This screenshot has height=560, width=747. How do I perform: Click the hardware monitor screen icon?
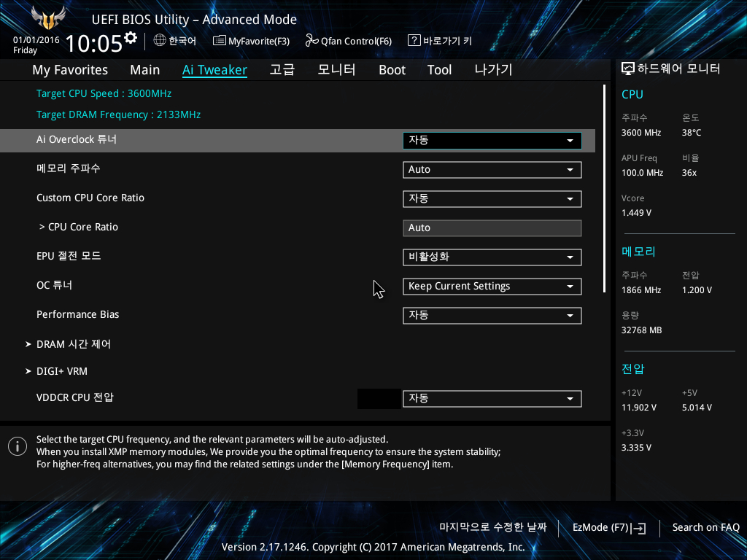628,69
